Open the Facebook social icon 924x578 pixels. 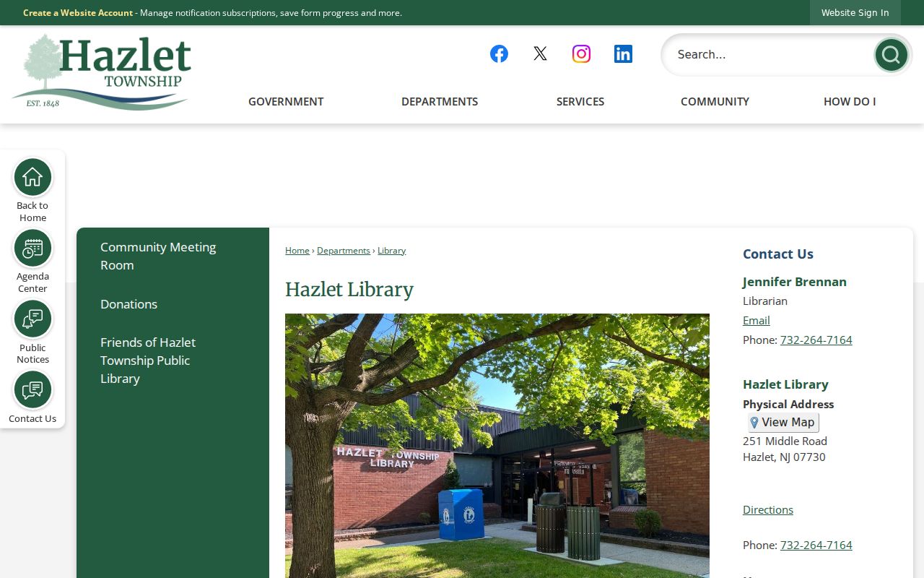(x=499, y=54)
